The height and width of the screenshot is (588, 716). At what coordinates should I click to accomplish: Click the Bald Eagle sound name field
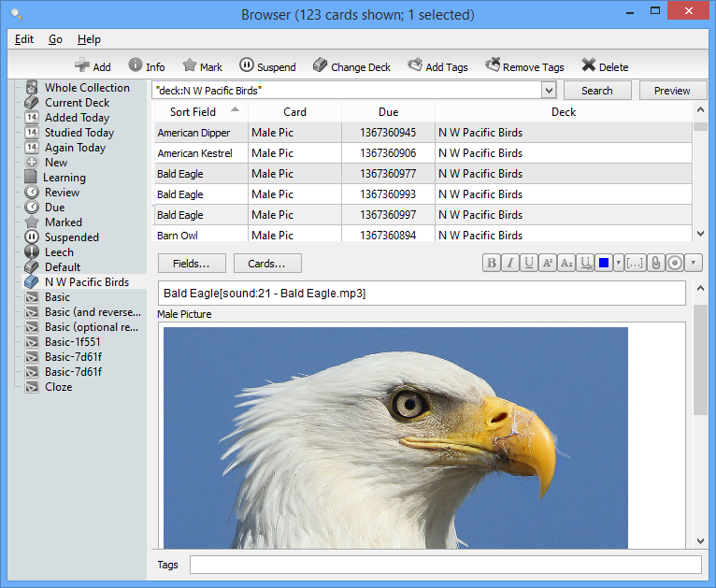422,294
